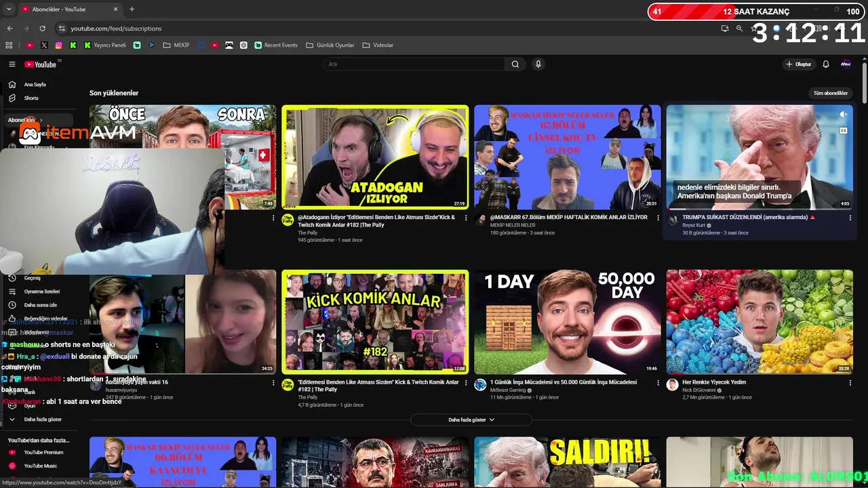Open the YouTube guide hamburger menu
The height and width of the screenshot is (488, 868).
12,64
